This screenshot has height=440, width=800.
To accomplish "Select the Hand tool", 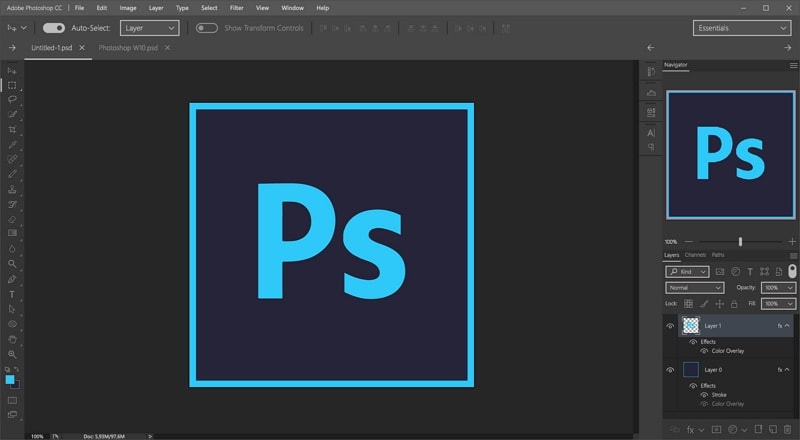I will [x=12, y=339].
